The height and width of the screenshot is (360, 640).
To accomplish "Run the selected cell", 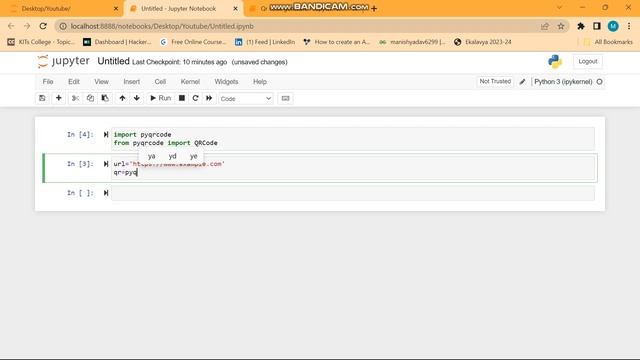I will [x=160, y=98].
